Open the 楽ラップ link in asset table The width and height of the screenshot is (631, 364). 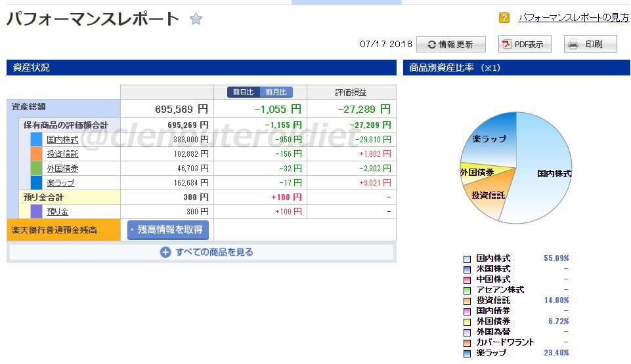(x=60, y=183)
